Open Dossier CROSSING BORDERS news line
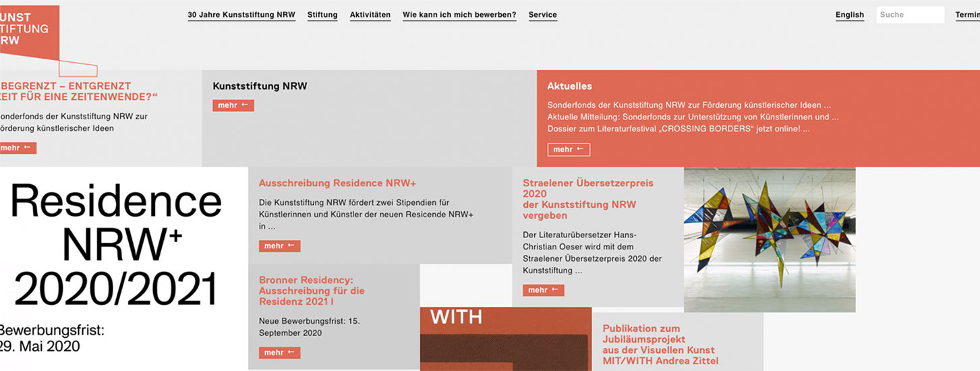Image resolution: width=980 pixels, height=371 pixels. tap(679, 128)
